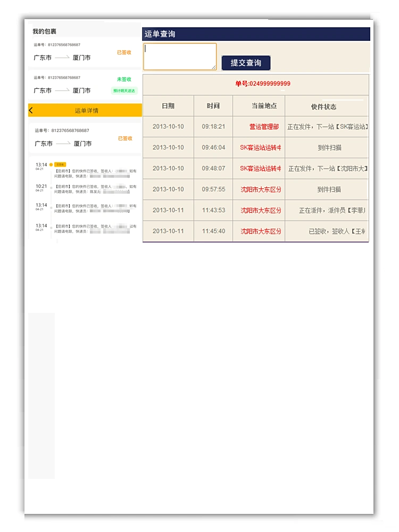Click the 营运管理部 location link

click(x=264, y=127)
